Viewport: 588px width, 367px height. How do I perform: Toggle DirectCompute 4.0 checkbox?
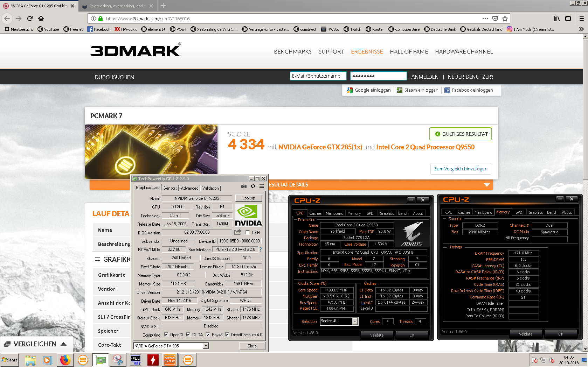point(227,334)
